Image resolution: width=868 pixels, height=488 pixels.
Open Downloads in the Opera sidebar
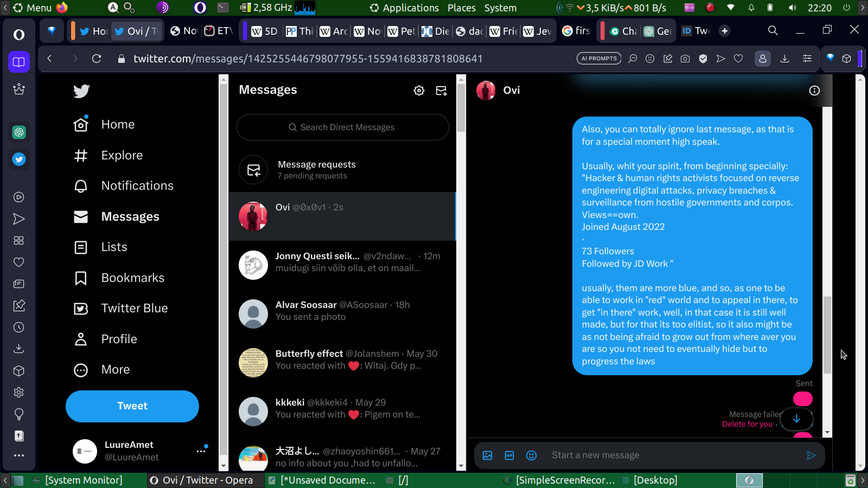[19, 348]
